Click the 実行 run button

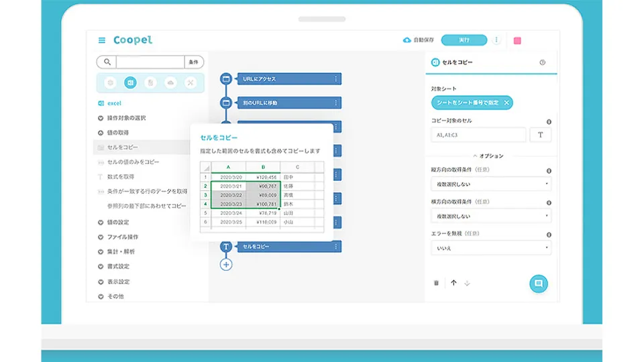click(x=464, y=40)
